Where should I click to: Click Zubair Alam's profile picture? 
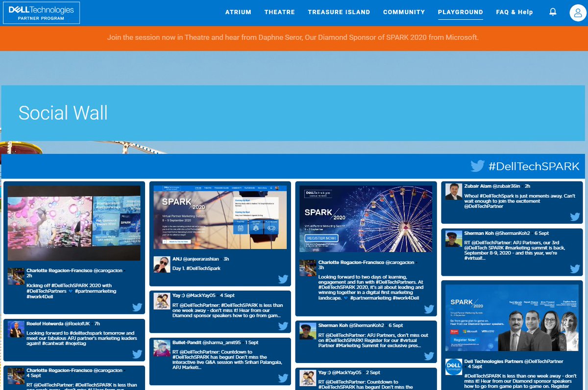pos(454,191)
